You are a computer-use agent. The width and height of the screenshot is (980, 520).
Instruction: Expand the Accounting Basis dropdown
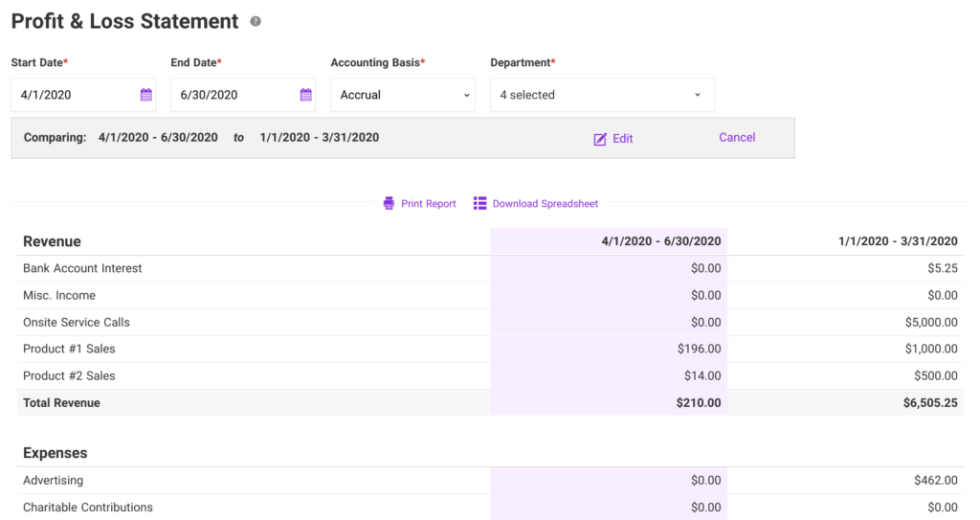tap(403, 95)
